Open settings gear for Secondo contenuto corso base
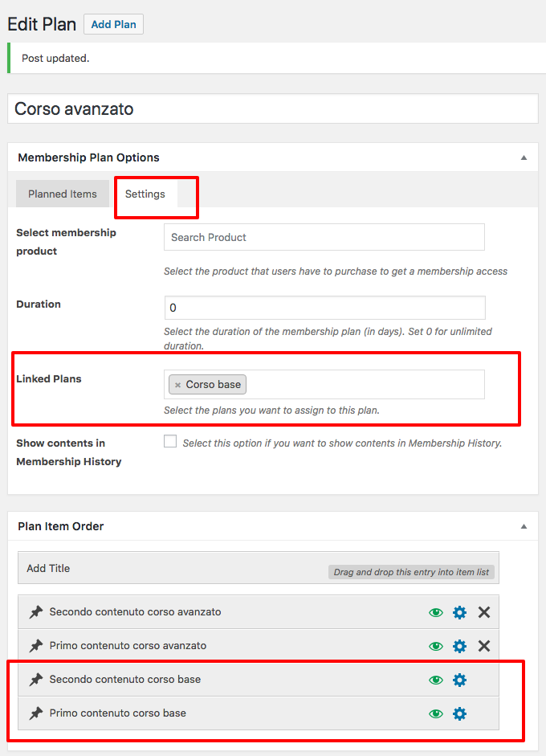Image resolution: width=546 pixels, height=756 pixels. tap(460, 680)
